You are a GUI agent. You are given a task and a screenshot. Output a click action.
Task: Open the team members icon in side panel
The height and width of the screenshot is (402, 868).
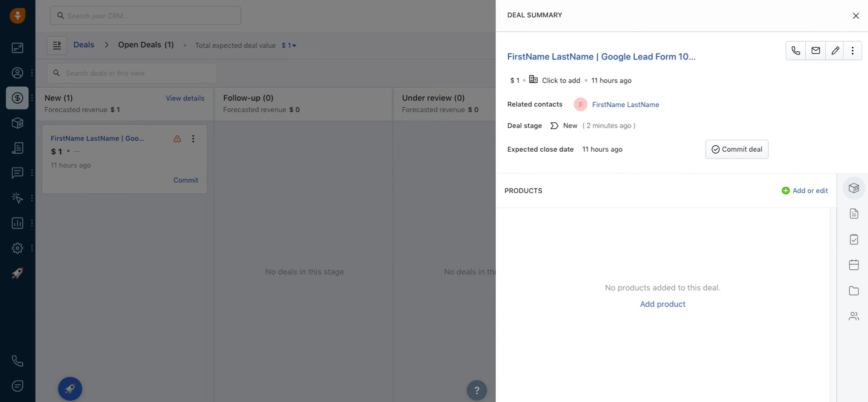pyautogui.click(x=853, y=316)
